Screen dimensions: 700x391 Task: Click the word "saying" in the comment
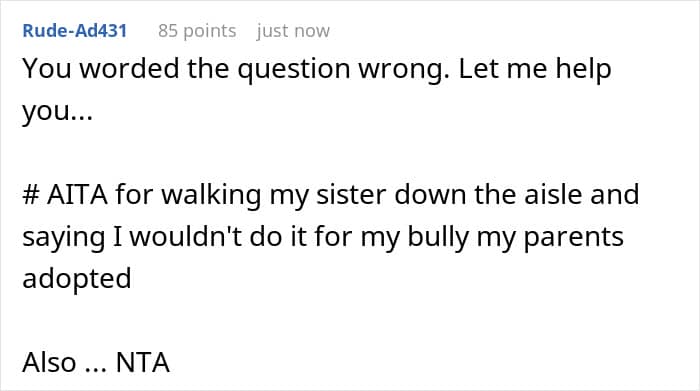click(x=64, y=238)
